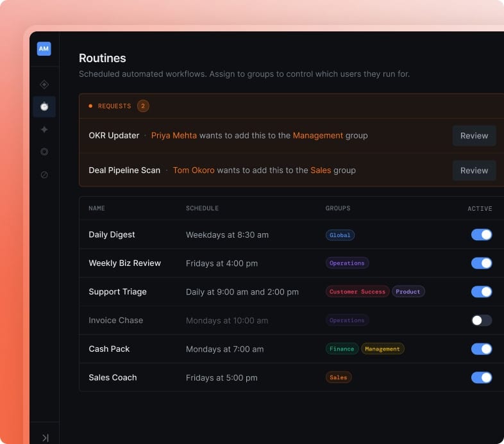Click the Tom Okoro name link

[194, 170]
